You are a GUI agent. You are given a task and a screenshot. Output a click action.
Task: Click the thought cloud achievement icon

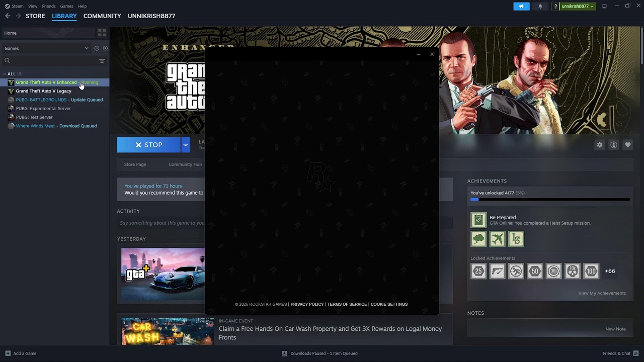(x=478, y=239)
